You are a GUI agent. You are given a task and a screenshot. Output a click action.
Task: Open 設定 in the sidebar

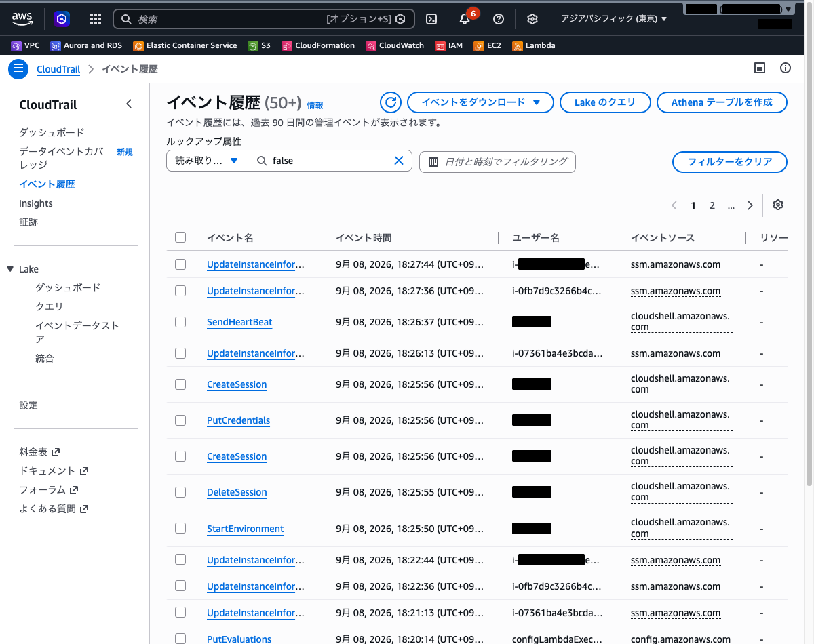tap(28, 405)
